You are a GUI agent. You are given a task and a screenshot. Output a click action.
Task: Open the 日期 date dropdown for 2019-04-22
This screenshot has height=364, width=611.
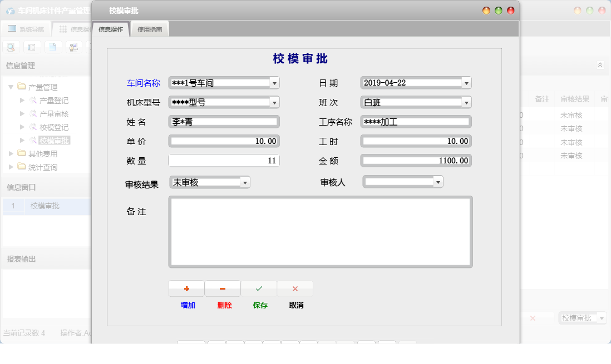click(466, 82)
